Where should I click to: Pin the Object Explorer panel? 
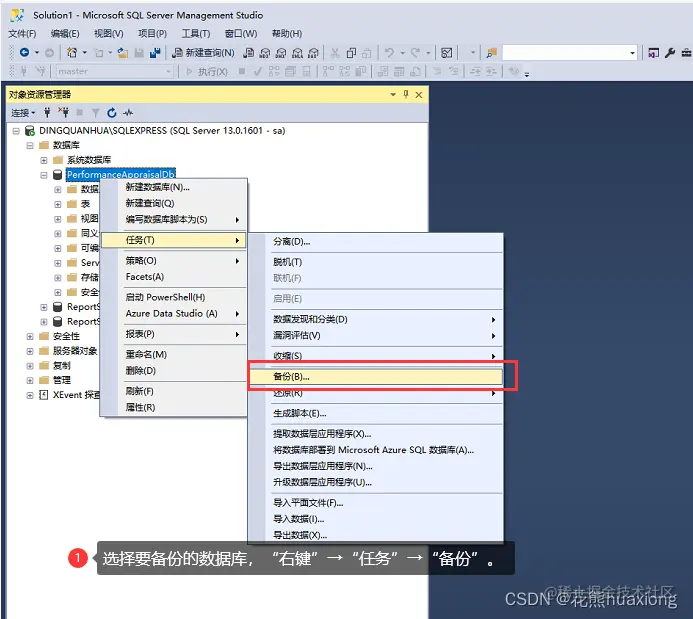(x=406, y=94)
